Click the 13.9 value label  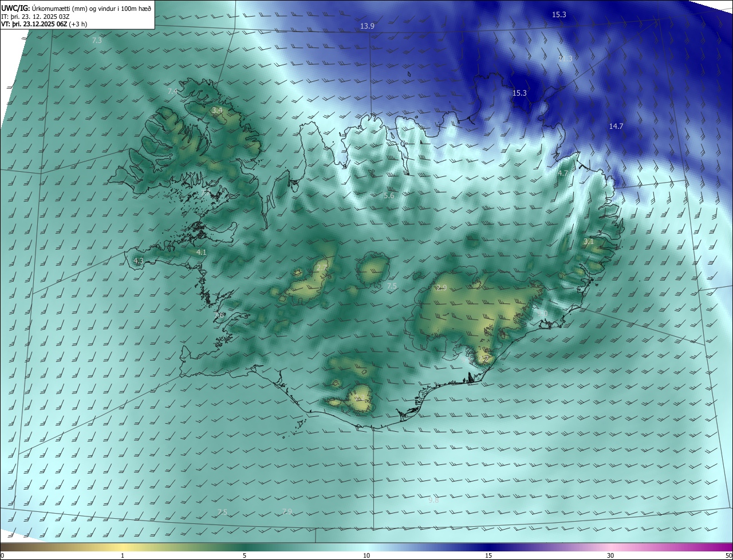(x=367, y=26)
